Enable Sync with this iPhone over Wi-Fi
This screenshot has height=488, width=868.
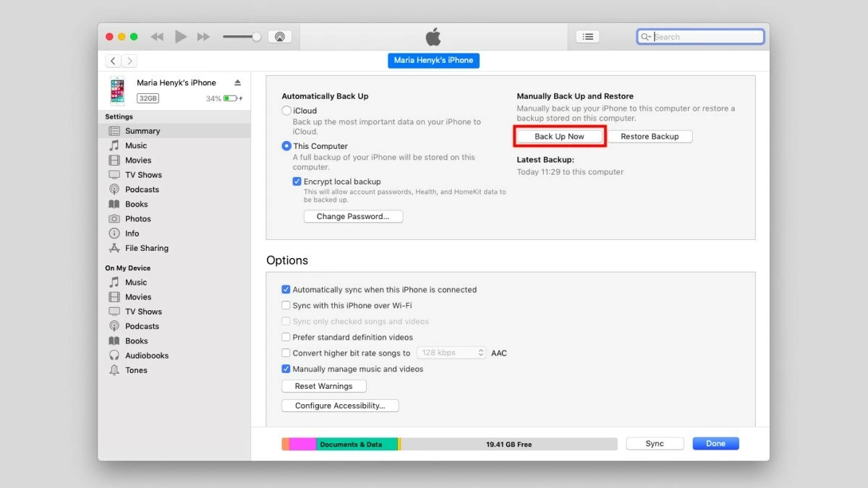(286, 306)
